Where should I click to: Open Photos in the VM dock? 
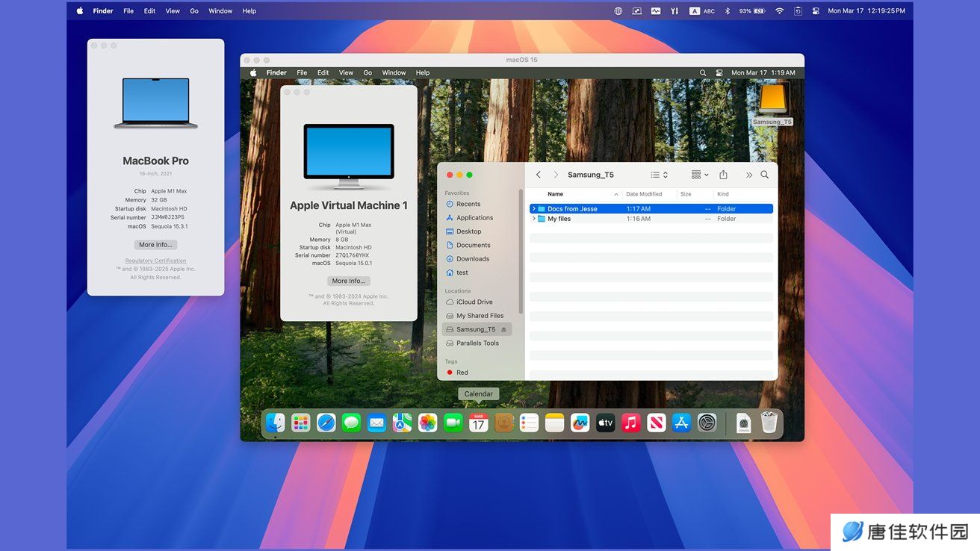coord(428,423)
